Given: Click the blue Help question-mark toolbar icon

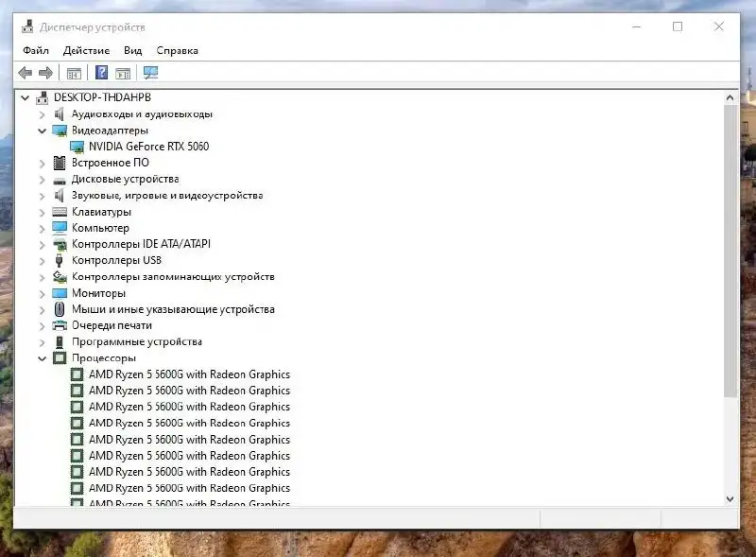Looking at the screenshot, I should pos(102,73).
